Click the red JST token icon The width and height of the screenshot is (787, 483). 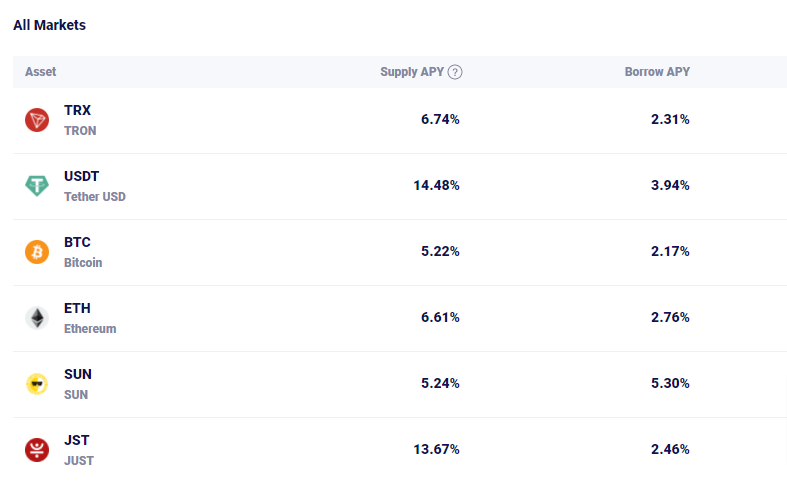(x=37, y=450)
